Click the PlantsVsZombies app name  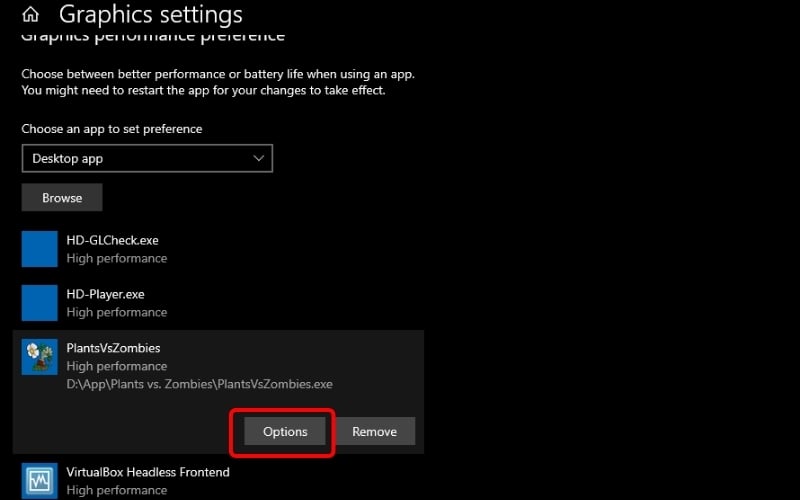coord(113,348)
